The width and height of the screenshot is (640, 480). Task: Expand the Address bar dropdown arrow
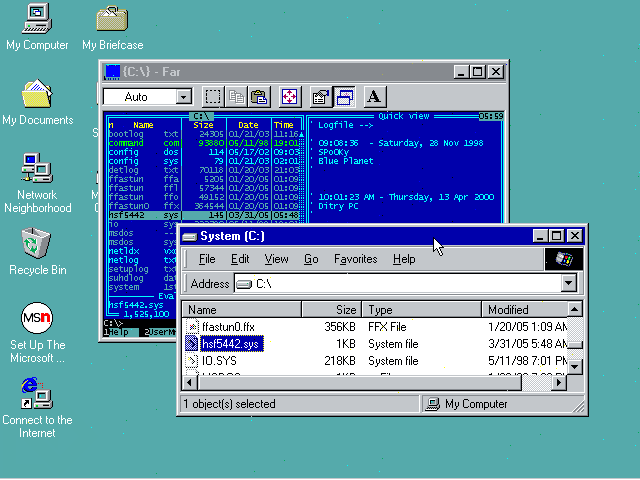pyautogui.click(x=569, y=283)
